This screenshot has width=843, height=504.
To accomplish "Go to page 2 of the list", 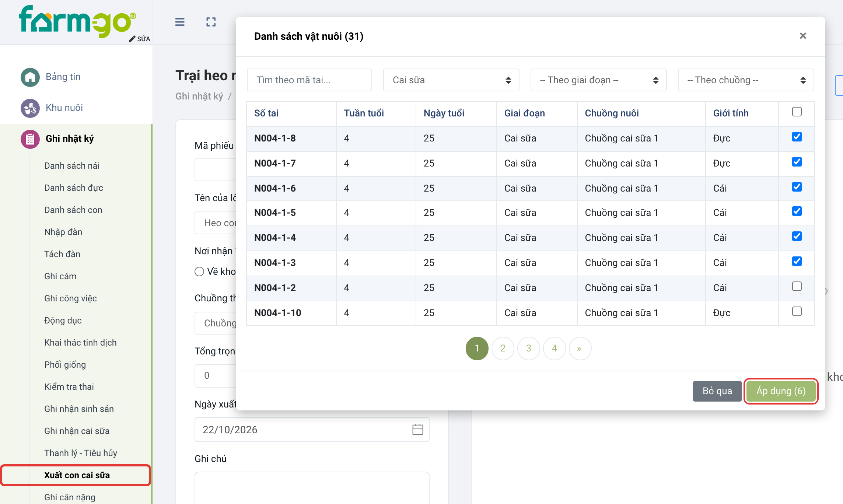I will coord(503,348).
